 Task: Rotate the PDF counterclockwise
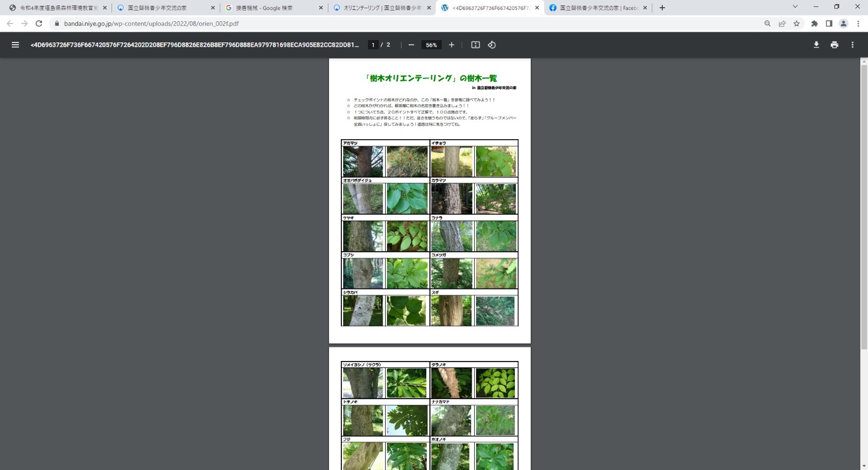point(492,45)
